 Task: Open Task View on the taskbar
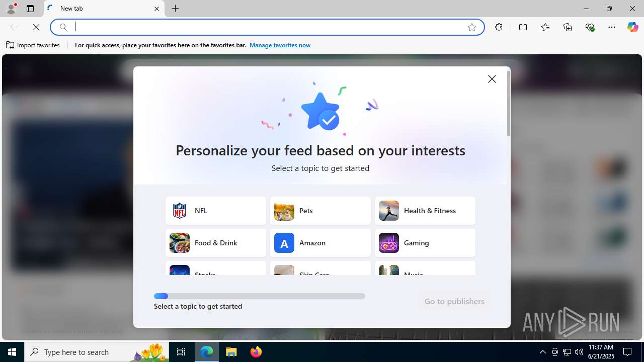click(x=181, y=352)
